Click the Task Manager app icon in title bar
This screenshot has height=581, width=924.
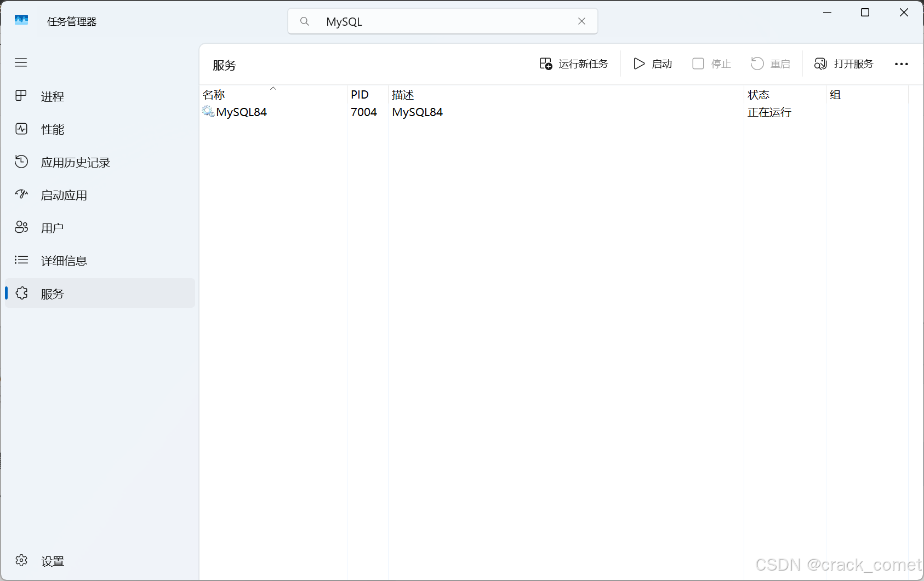pyautogui.click(x=21, y=20)
